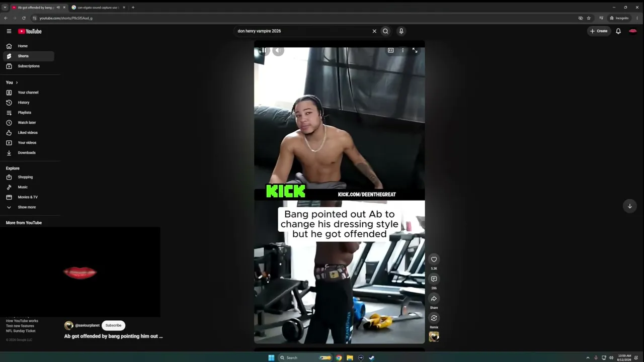Go back in the browser
The height and width of the screenshot is (362, 644).
[6, 18]
